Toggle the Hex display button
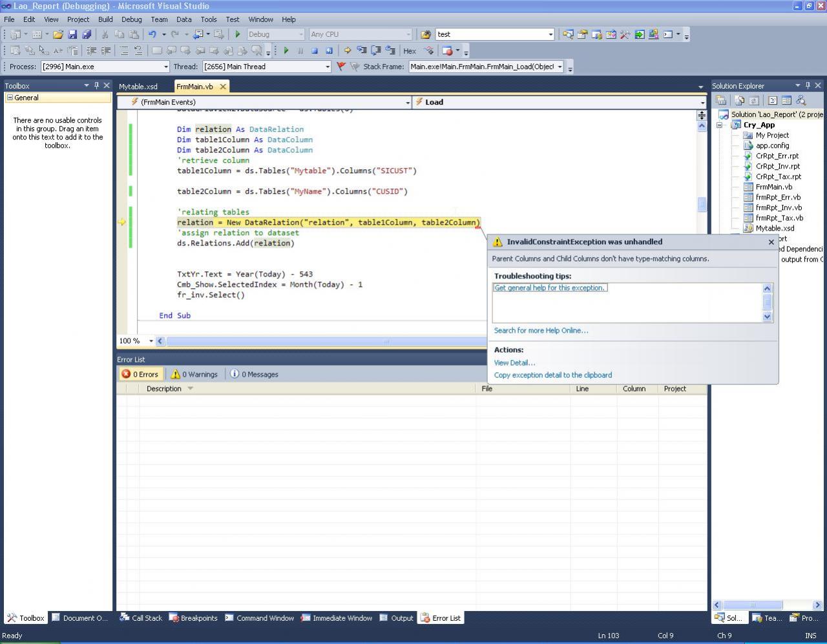827x644 pixels. click(410, 50)
